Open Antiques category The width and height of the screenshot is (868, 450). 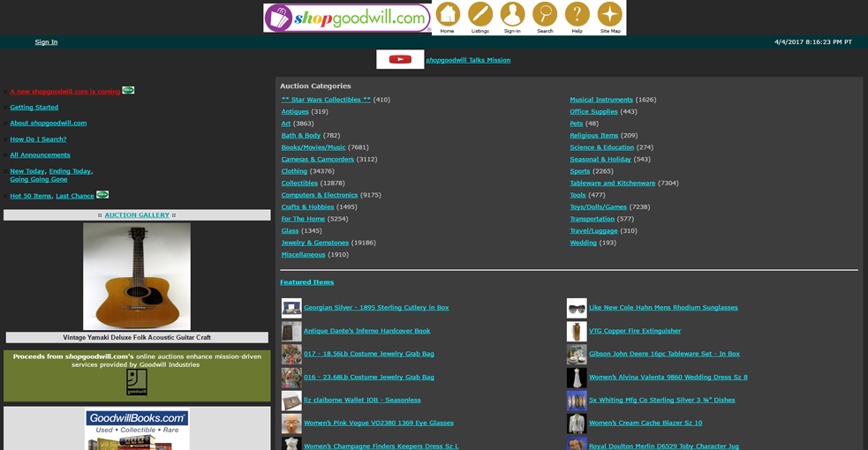tap(295, 112)
